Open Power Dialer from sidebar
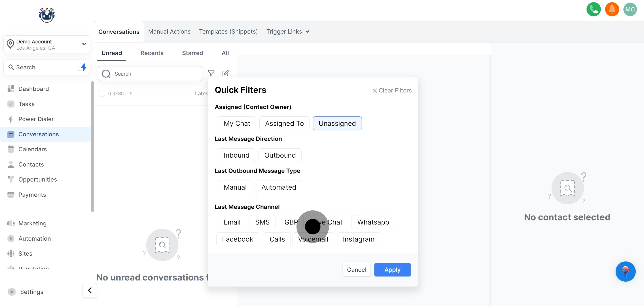The width and height of the screenshot is (644, 306). [x=36, y=119]
